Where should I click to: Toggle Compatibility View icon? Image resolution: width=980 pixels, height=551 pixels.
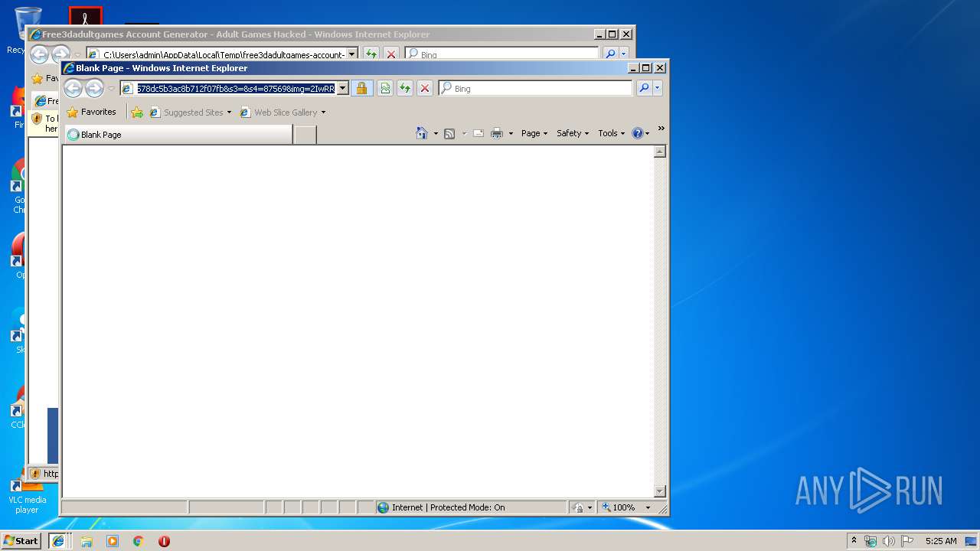385,89
